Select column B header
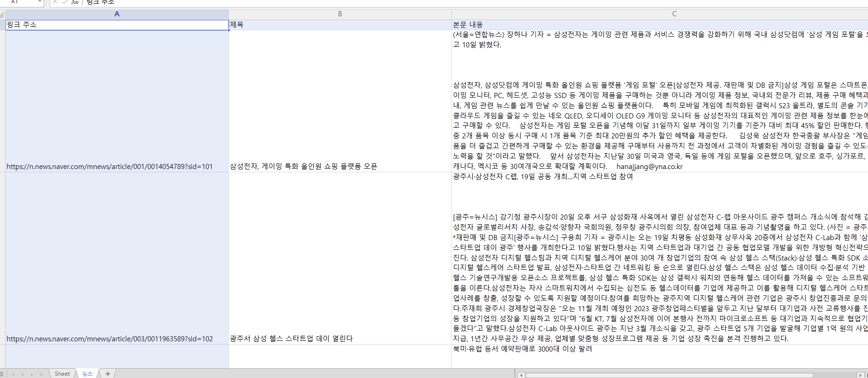 pos(340,14)
